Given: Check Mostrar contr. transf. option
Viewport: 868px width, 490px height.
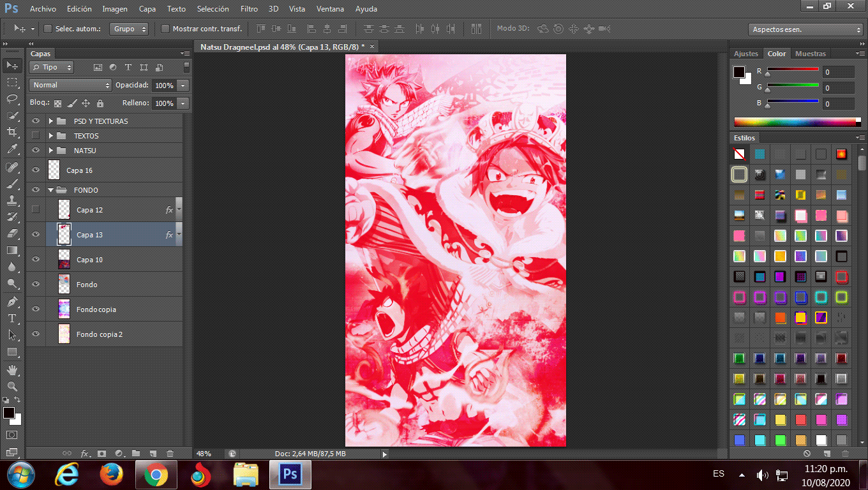Looking at the screenshot, I should pyautogui.click(x=165, y=29).
